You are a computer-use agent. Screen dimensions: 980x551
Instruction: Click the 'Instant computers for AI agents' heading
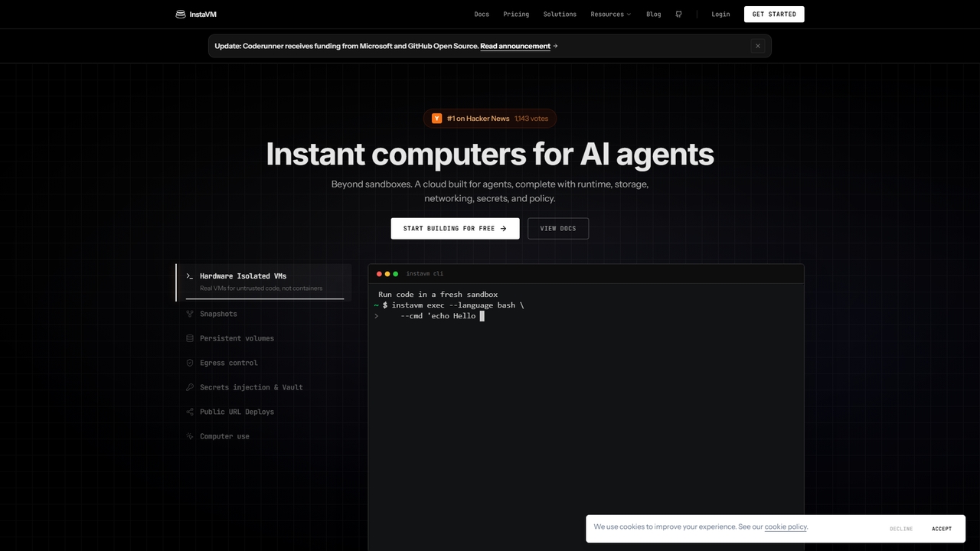[x=490, y=154]
